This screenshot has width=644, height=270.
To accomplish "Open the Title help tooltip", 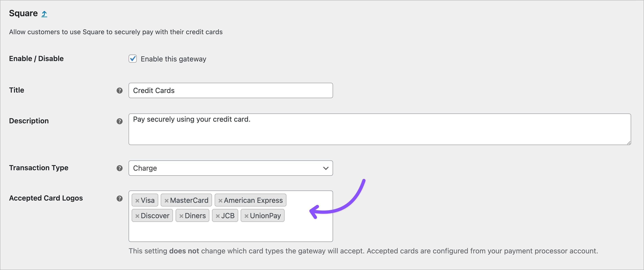I will pyautogui.click(x=120, y=91).
